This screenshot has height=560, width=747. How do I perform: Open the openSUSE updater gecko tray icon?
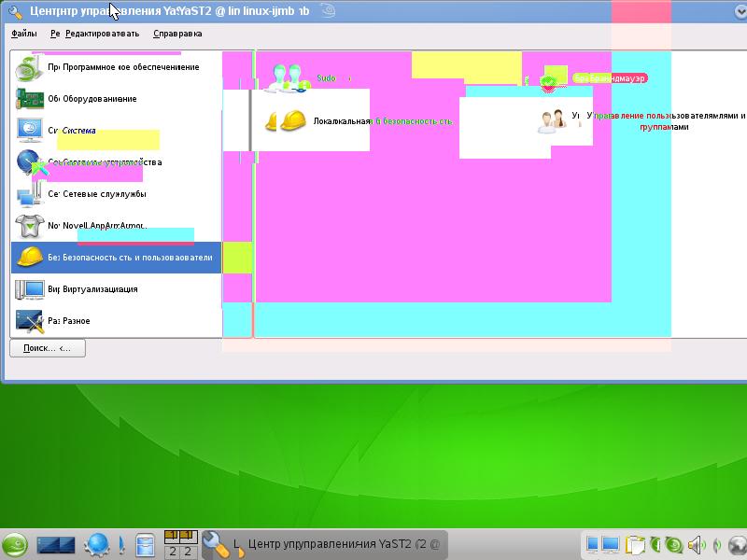tap(673, 545)
